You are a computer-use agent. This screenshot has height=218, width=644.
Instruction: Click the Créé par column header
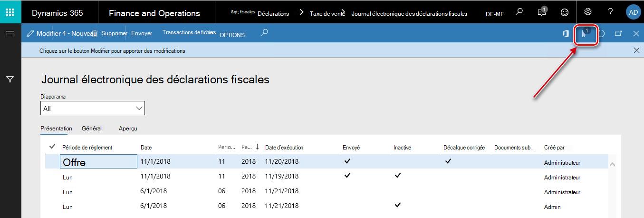click(x=554, y=148)
